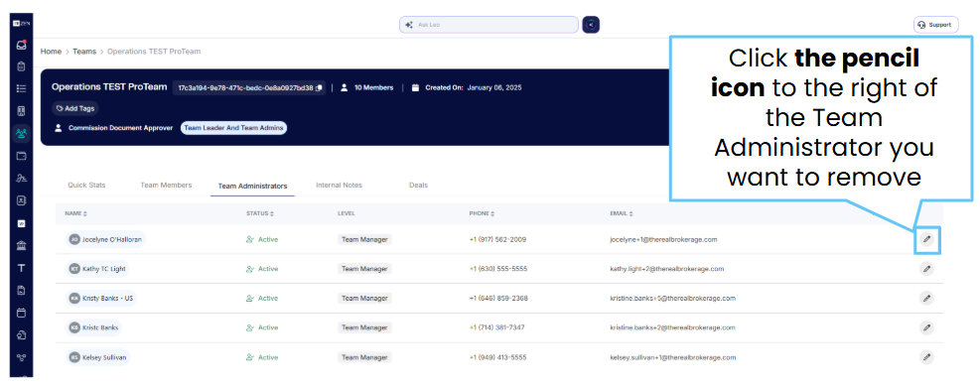This screenshot has width=980, height=386.
Task: Open the bulleted list icon in the sidebar
Action: coord(21,88)
